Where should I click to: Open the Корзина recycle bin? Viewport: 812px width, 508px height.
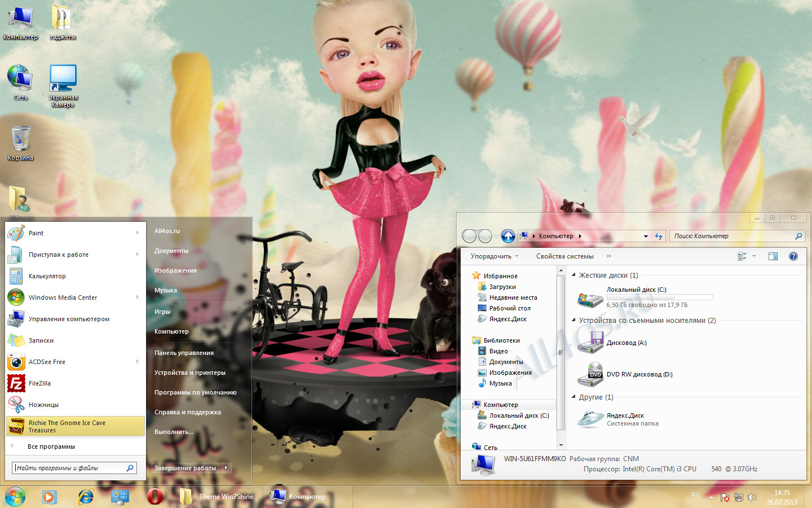(x=21, y=143)
